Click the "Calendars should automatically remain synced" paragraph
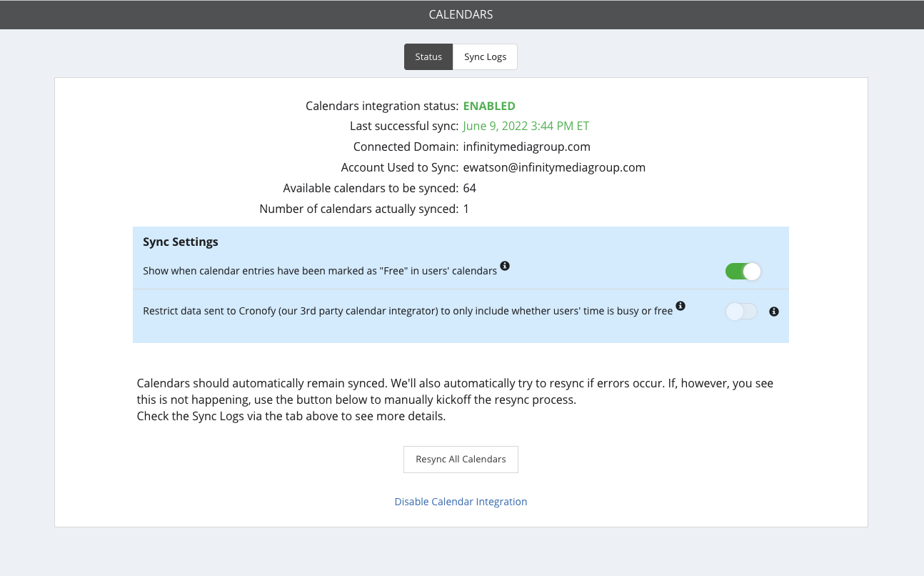The image size is (924, 576). [455, 392]
